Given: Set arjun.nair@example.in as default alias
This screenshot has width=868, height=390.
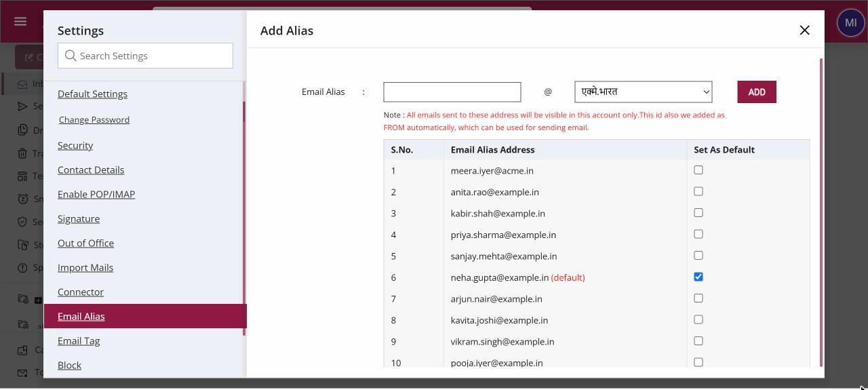Looking at the screenshot, I should [x=698, y=298].
